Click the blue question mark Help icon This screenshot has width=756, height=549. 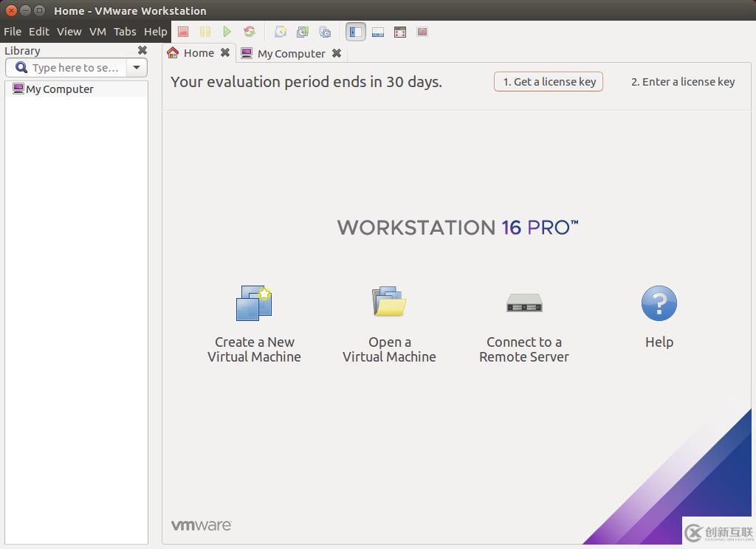point(659,303)
